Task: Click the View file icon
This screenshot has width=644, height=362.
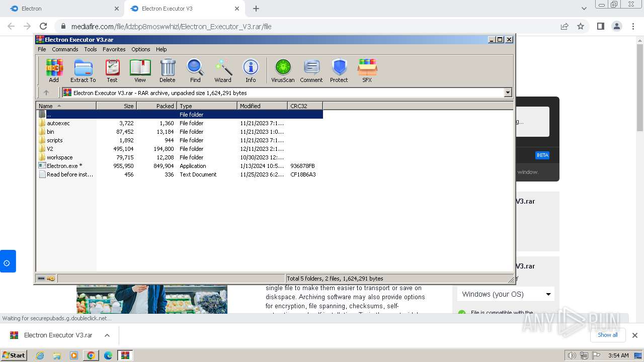Action: (x=140, y=70)
